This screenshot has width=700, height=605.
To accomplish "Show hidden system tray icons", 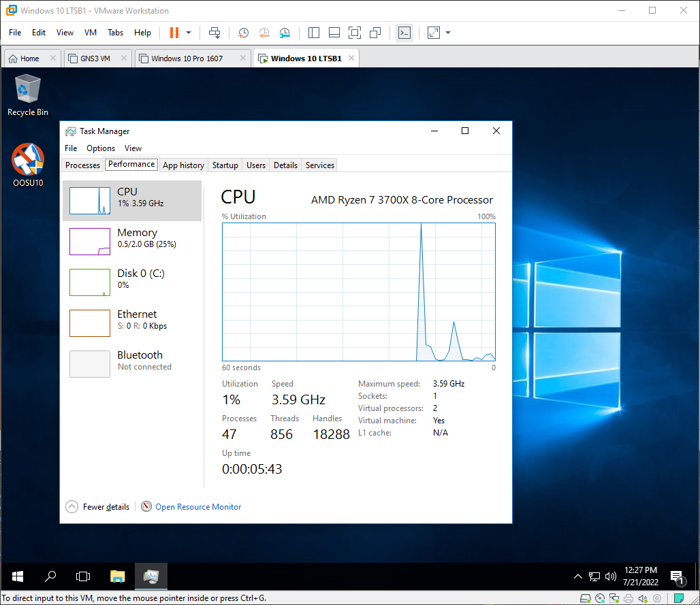I will (x=577, y=576).
